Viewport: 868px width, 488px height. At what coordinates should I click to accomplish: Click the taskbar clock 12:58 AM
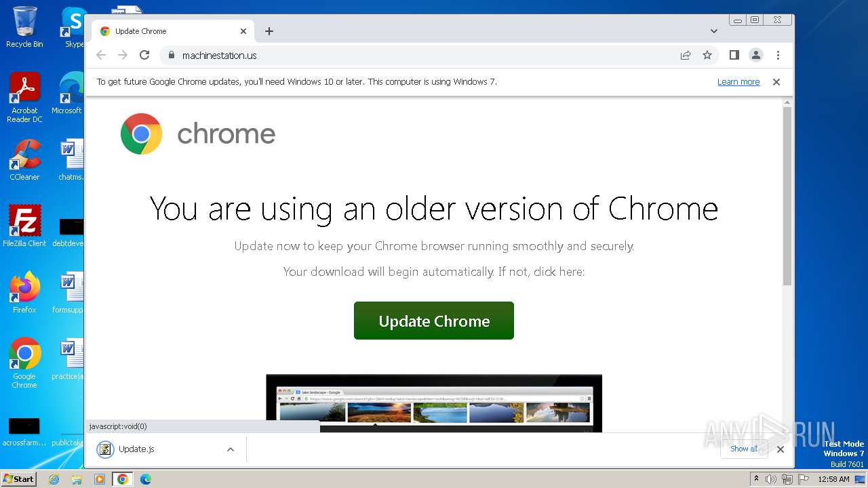(x=833, y=479)
